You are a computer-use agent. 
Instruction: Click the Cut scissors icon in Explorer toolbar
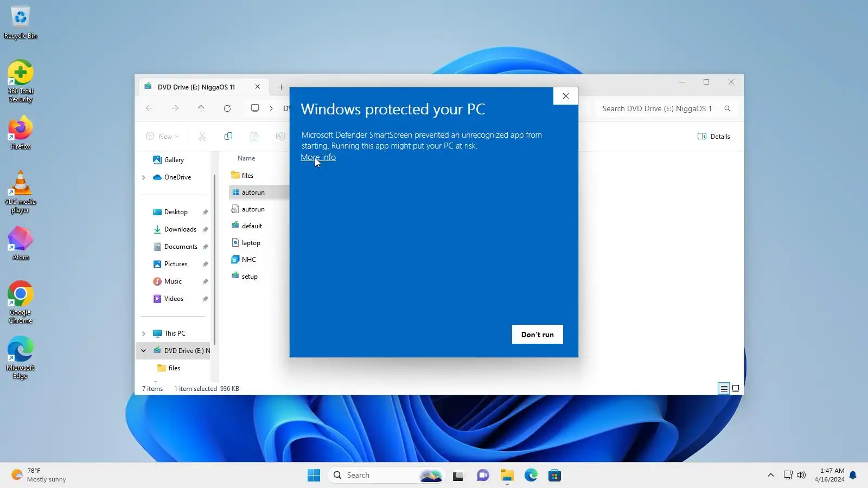[202, 137]
